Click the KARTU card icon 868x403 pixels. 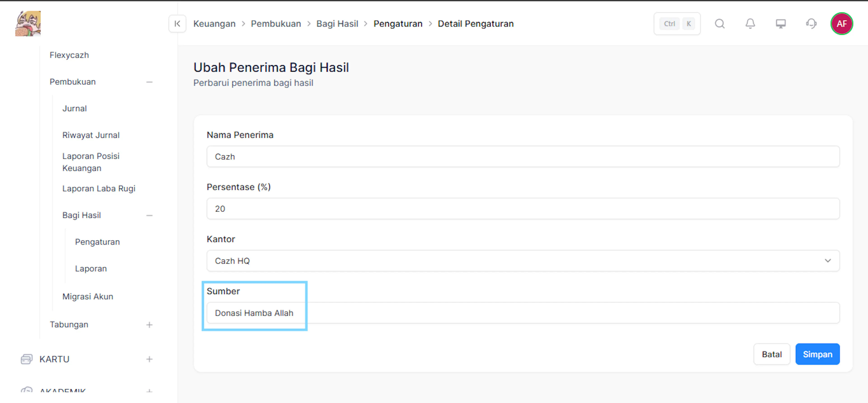[x=26, y=359]
